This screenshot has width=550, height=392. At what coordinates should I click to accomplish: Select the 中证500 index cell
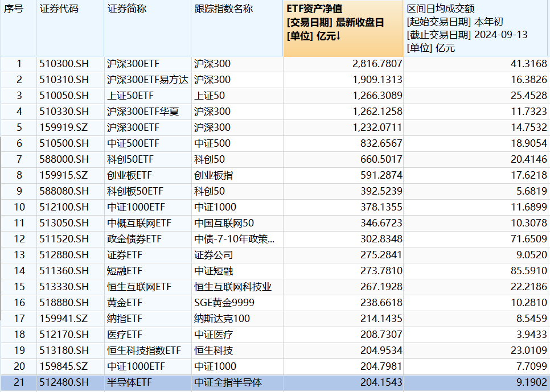point(208,144)
